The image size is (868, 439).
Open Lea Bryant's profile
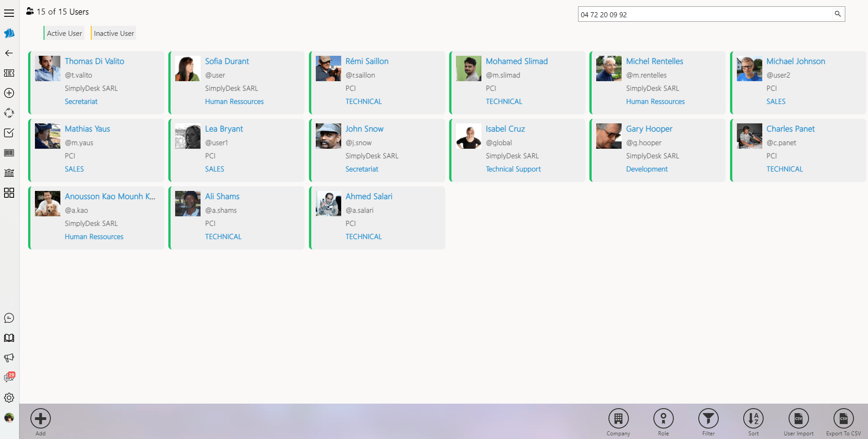[x=224, y=129]
